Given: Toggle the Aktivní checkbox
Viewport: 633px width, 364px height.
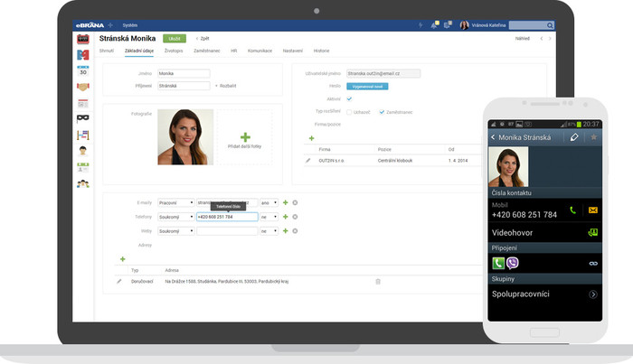Looking at the screenshot, I should tap(349, 98).
